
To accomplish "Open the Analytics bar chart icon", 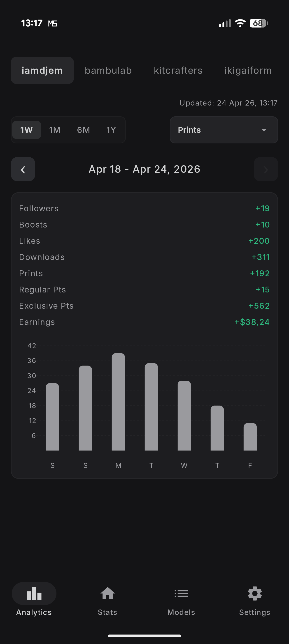I will 34,593.
